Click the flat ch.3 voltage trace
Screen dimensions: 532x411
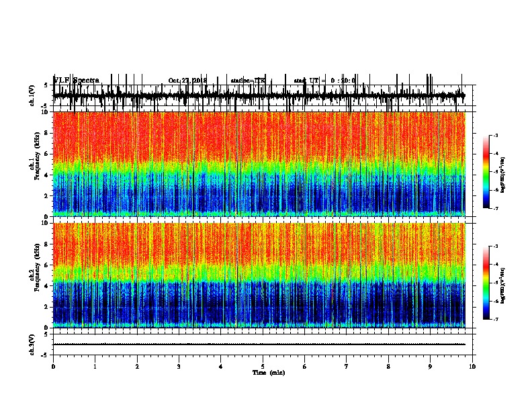tap(259, 345)
